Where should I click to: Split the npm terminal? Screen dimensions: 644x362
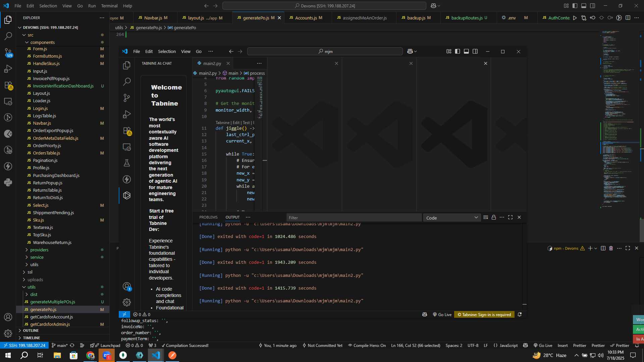point(603,248)
